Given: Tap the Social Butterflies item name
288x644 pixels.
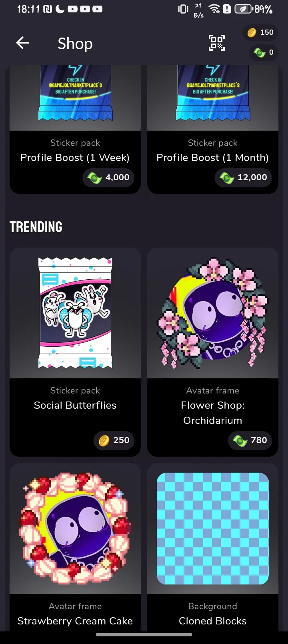Looking at the screenshot, I should click(x=75, y=405).
